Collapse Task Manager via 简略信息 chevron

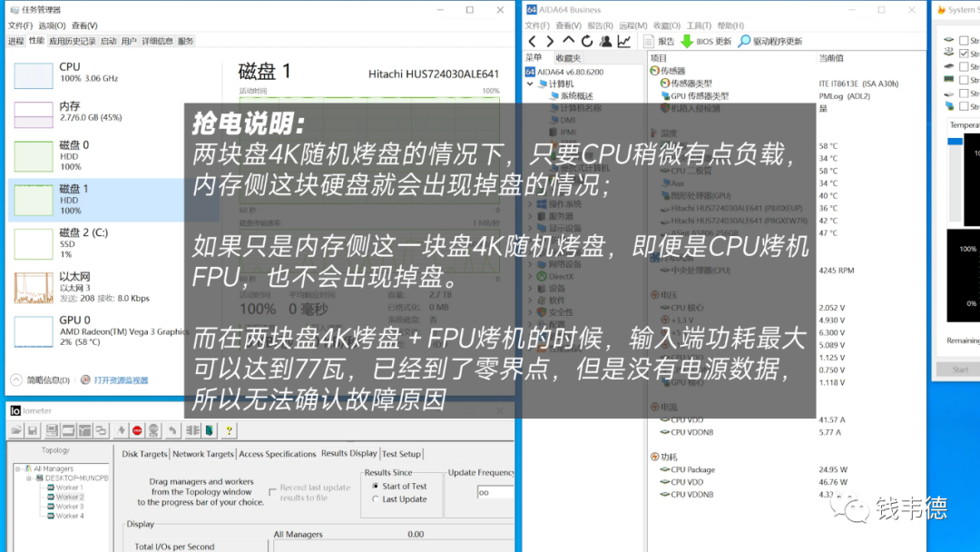pyautogui.click(x=16, y=379)
